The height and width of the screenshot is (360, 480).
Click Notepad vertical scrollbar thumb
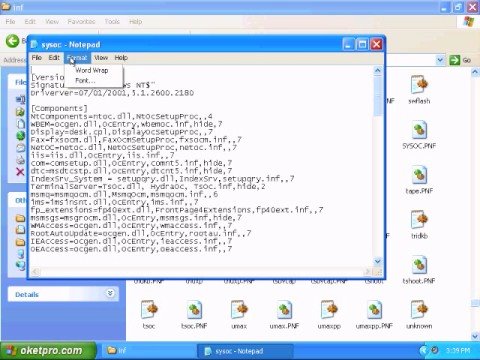[x=377, y=96]
